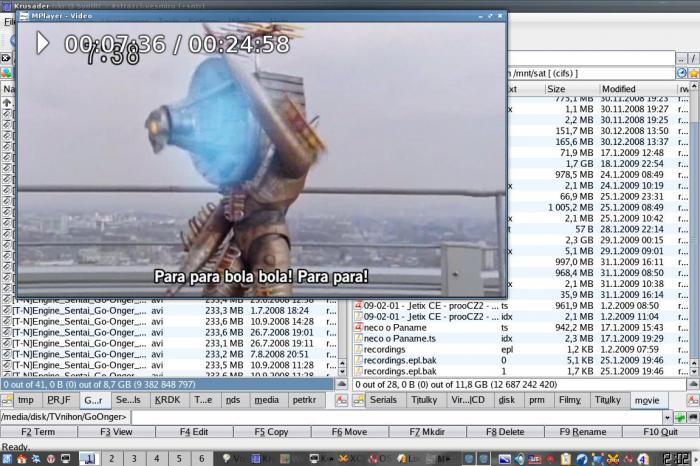Click F2 Term button
Viewport: 700px width, 466px height.
click(x=38, y=432)
